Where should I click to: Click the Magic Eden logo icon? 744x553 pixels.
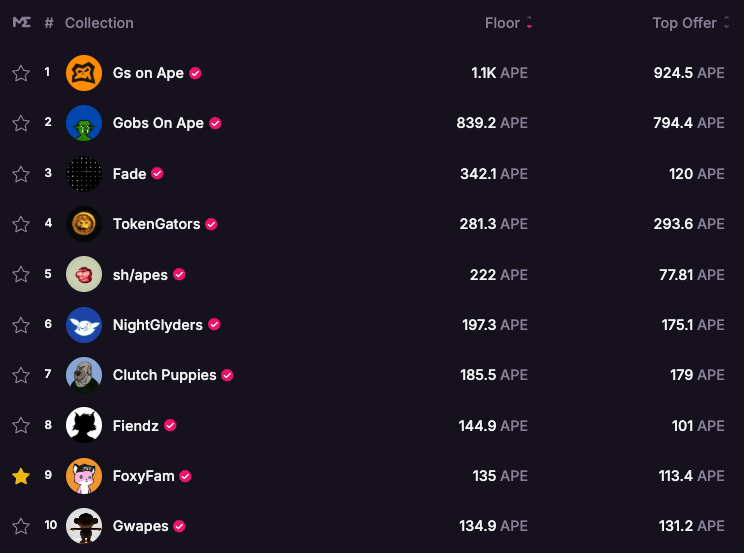pos(21,22)
